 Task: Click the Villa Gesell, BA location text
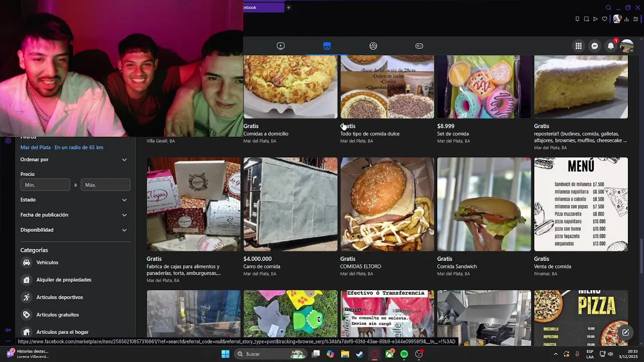(x=160, y=141)
